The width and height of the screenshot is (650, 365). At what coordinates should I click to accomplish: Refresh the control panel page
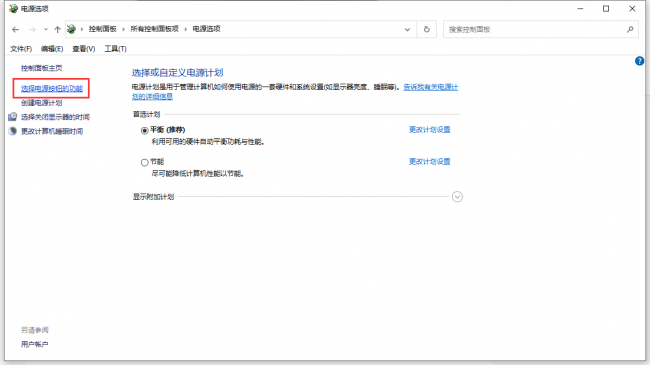pyautogui.click(x=427, y=29)
